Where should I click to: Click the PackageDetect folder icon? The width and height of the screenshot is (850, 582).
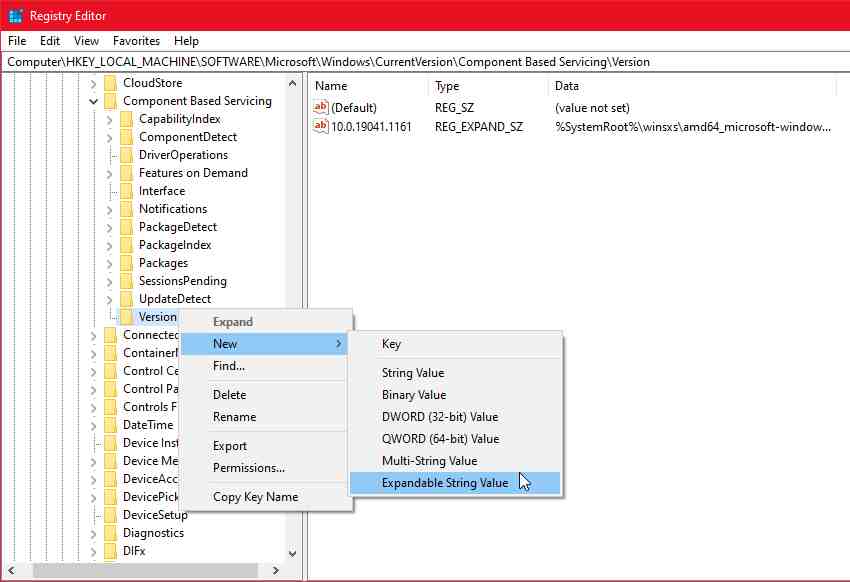point(126,227)
